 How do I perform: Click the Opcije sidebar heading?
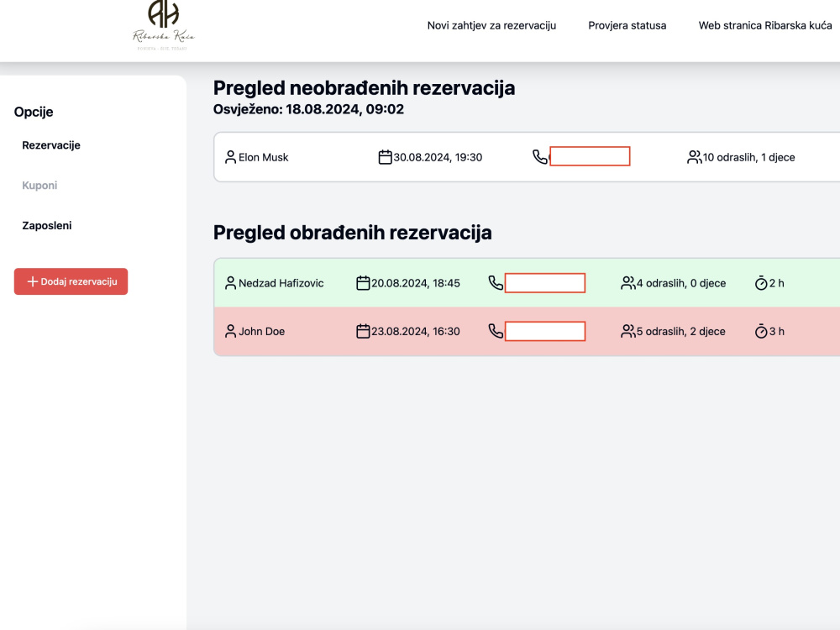34,112
